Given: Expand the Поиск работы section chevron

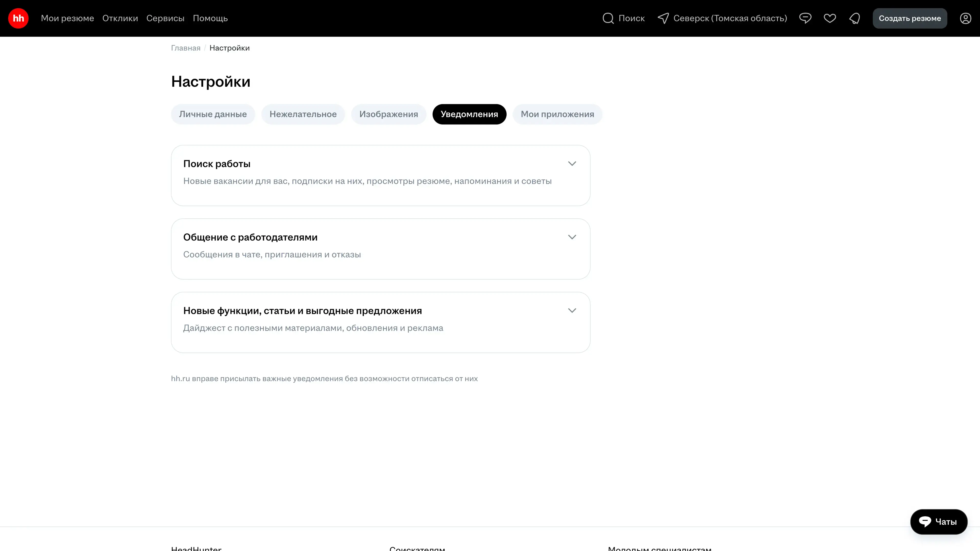Looking at the screenshot, I should coord(572,164).
